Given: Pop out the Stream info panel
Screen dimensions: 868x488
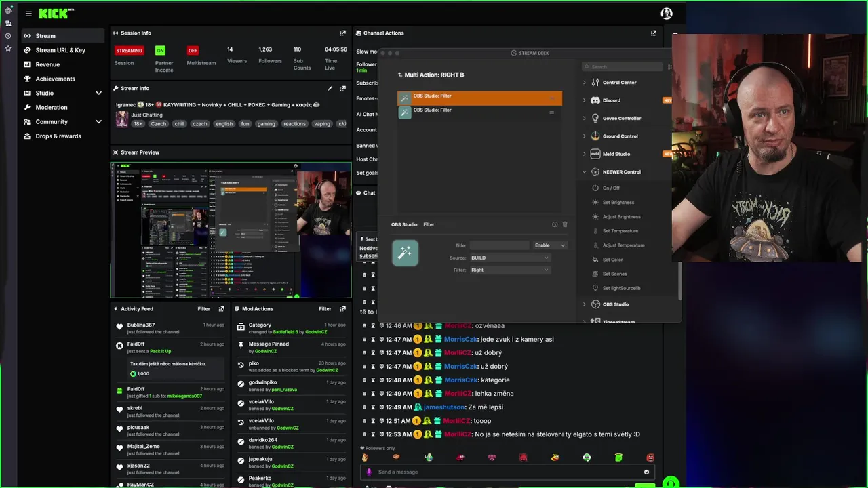Looking at the screenshot, I should pos(343,88).
